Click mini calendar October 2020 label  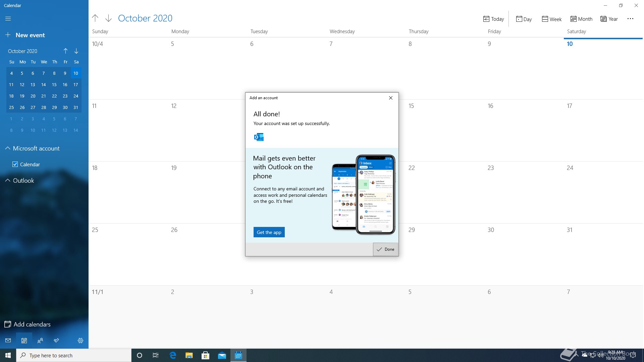(x=23, y=51)
